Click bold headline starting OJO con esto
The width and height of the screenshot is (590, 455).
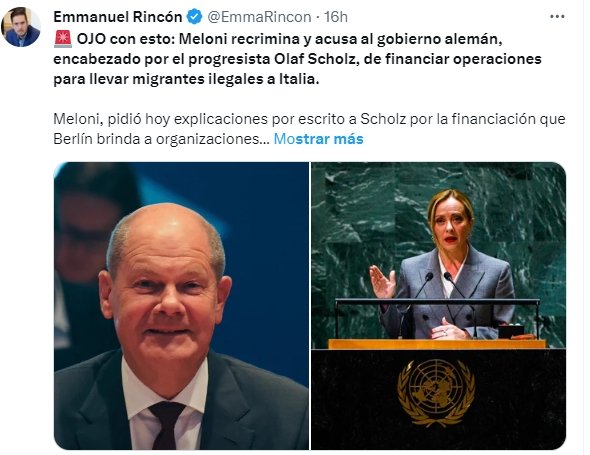pos(297,59)
